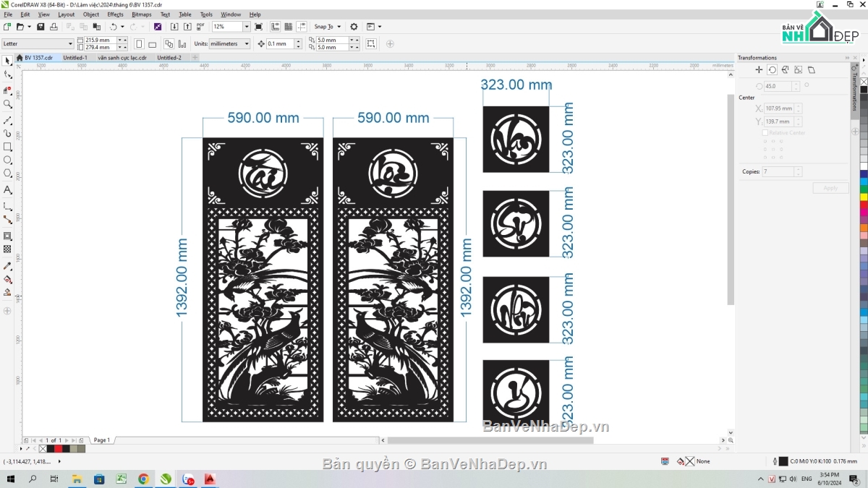Select the Text tool

coord(7,189)
